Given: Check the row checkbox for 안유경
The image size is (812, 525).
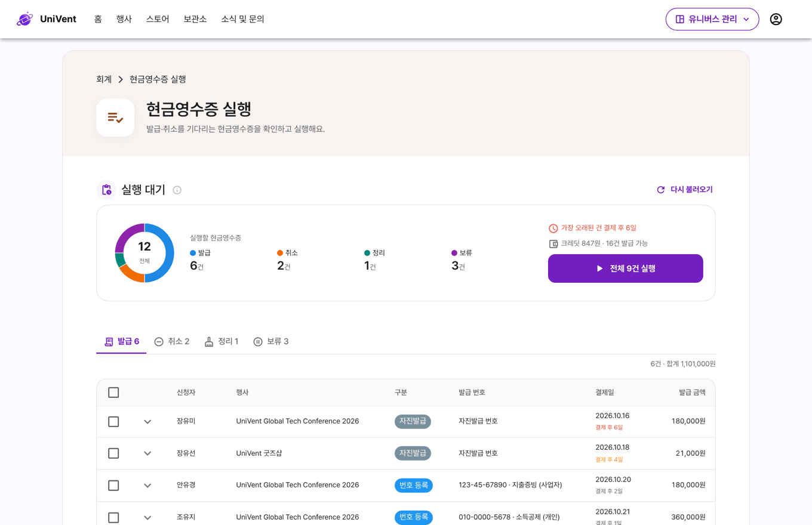Looking at the screenshot, I should pyautogui.click(x=113, y=486).
